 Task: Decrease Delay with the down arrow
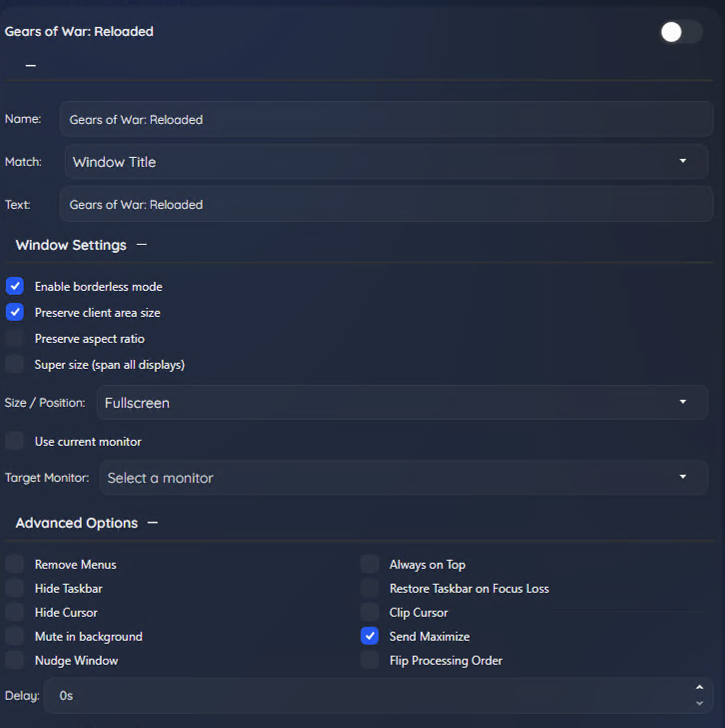click(699, 703)
